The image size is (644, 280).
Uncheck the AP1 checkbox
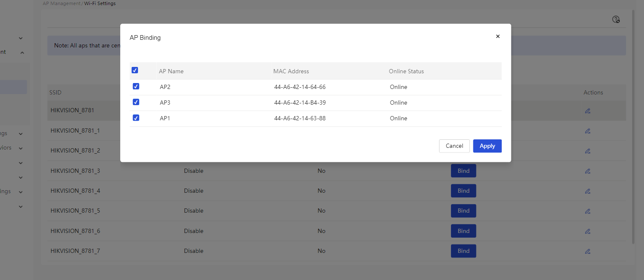click(x=136, y=118)
